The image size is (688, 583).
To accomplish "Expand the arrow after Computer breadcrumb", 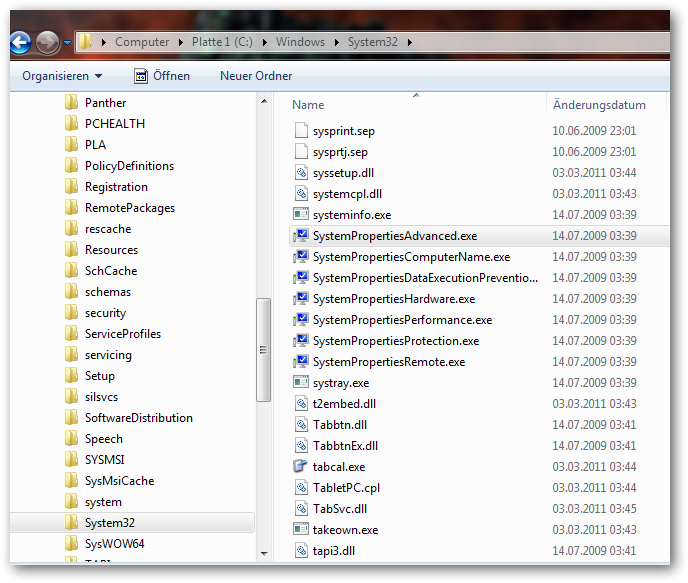I will click(x=181, y=42).
